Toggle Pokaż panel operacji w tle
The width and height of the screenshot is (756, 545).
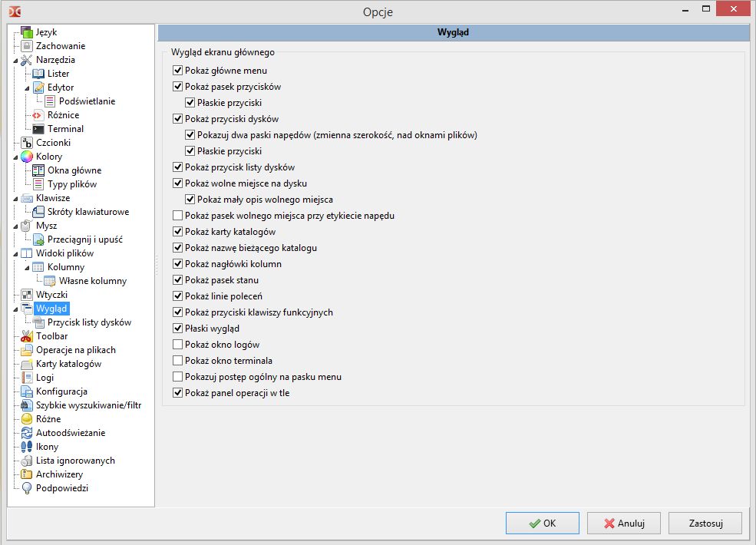click(177, 393)
